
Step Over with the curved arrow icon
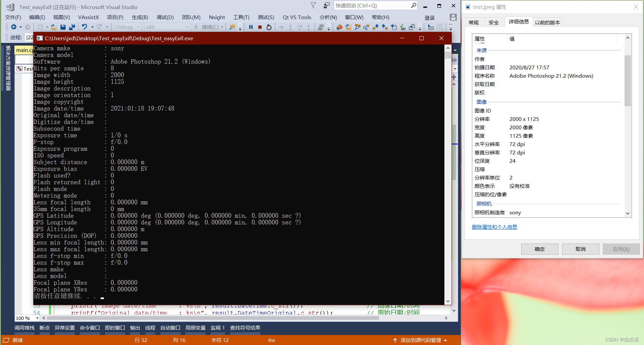click(x=299, y=27)
